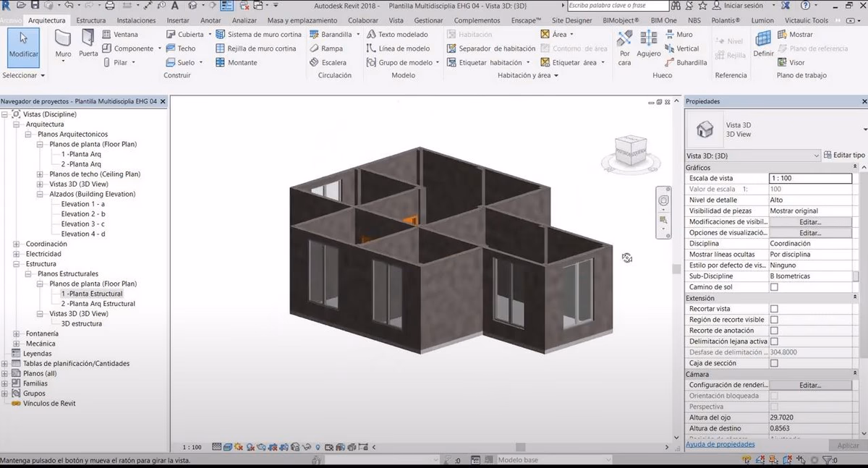Open the Help question mark icon
Image resolution: width=868 pixels, height=468 pixels.
coord(805,5)
